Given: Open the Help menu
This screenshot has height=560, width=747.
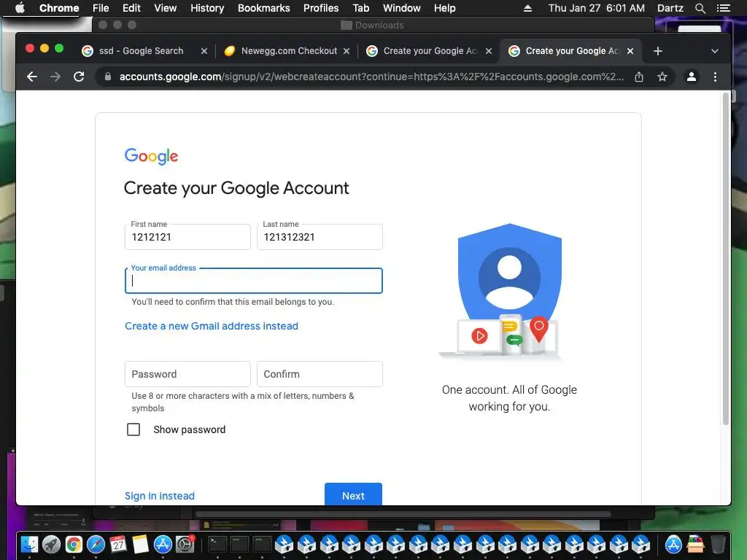Looking at the screenshot, I should pos(444,8).
